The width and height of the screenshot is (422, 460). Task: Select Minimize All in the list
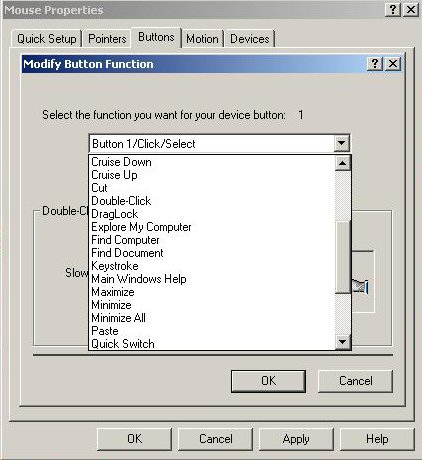pyautogui.click(x=118, y=318)
